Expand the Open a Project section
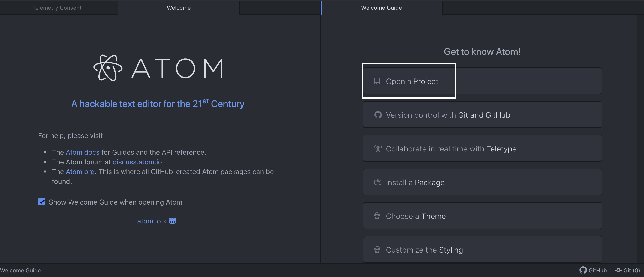 click(482, 81)
